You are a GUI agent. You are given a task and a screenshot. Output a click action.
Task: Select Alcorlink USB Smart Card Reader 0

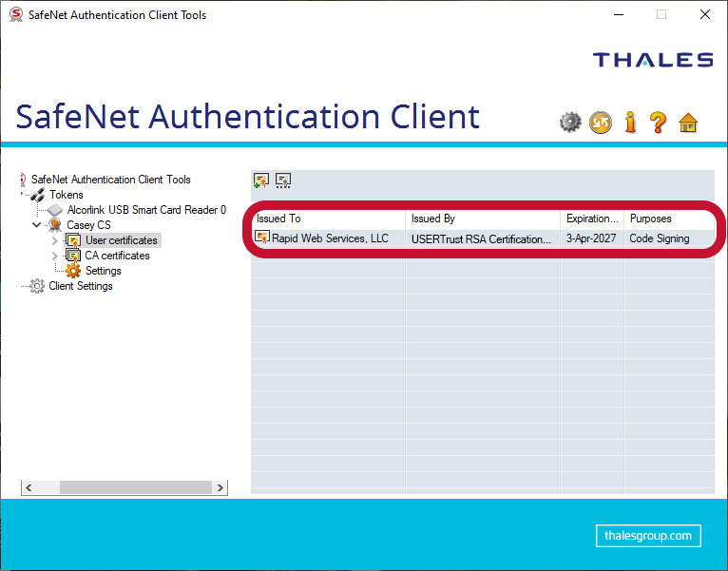pyautogui.click(x=146, y=210)
